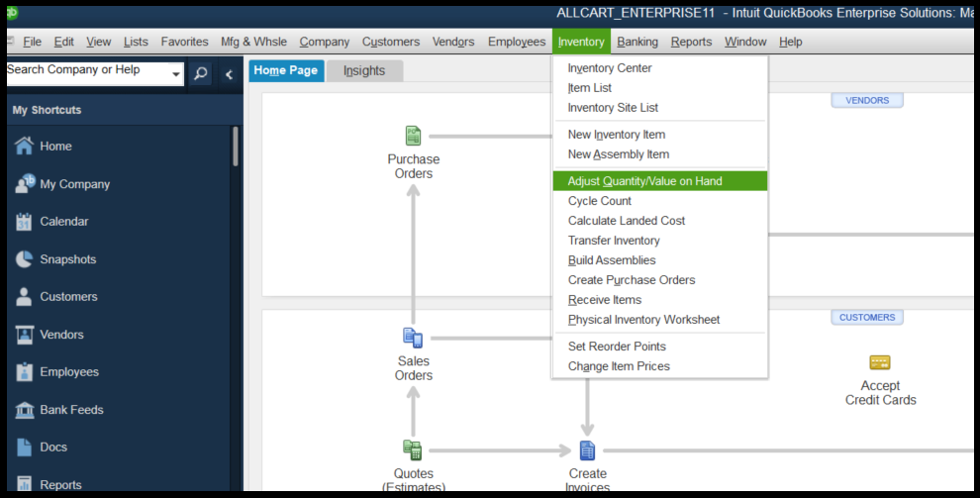Collapse the left shortcuts panel arrow
The width and height of the screenshot is (980, 498).
229,74
